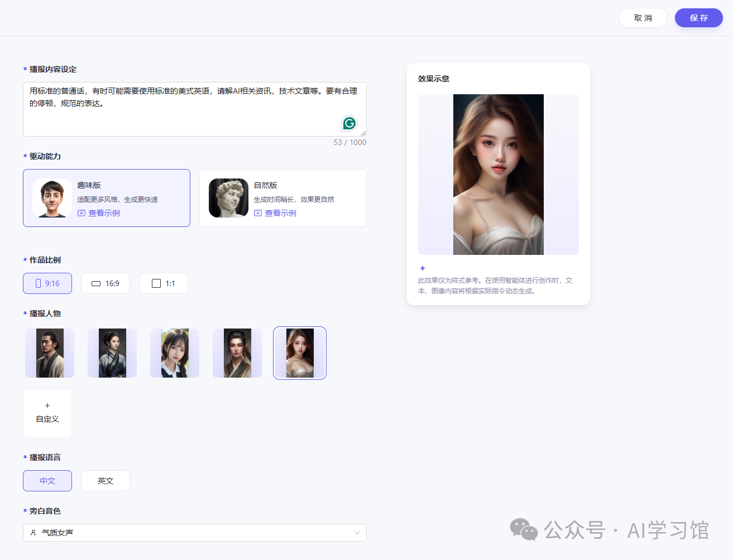This screenshot has width=733, height=560.
Task: Click the landscape icon in 16:9 option
Action: 95,283
